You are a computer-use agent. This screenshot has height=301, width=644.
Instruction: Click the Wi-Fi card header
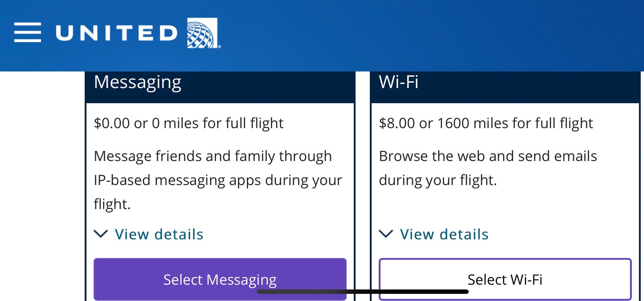[505, 87]
